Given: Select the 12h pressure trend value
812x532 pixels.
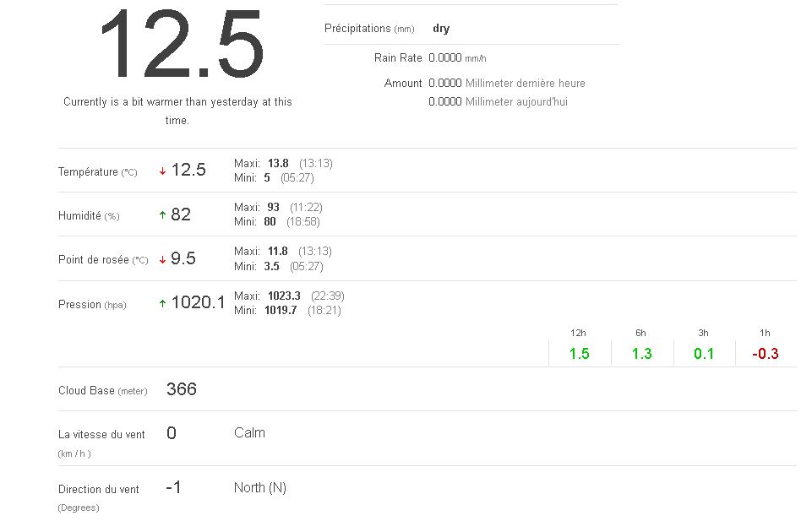Looking at the screenshot, I should point(579,354).
